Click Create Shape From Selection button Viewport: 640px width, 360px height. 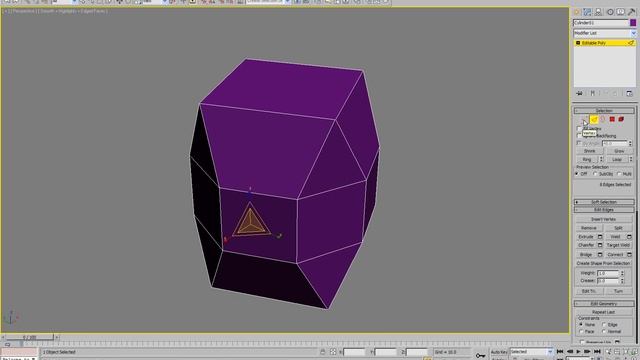click(x=604, y=264)
